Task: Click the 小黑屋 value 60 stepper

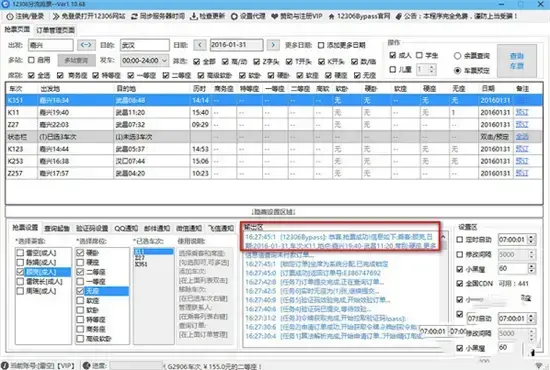Action: coord(531,269)
